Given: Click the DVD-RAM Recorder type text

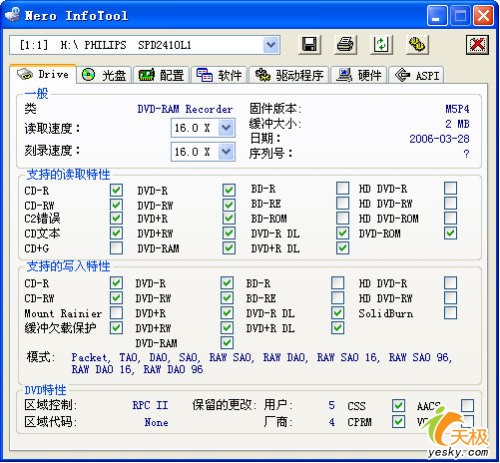Looking at the screenshot, I should click(185, 109).
